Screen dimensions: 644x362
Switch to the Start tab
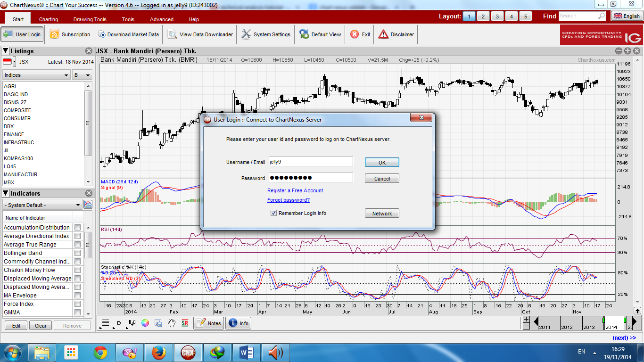point(18,19)
